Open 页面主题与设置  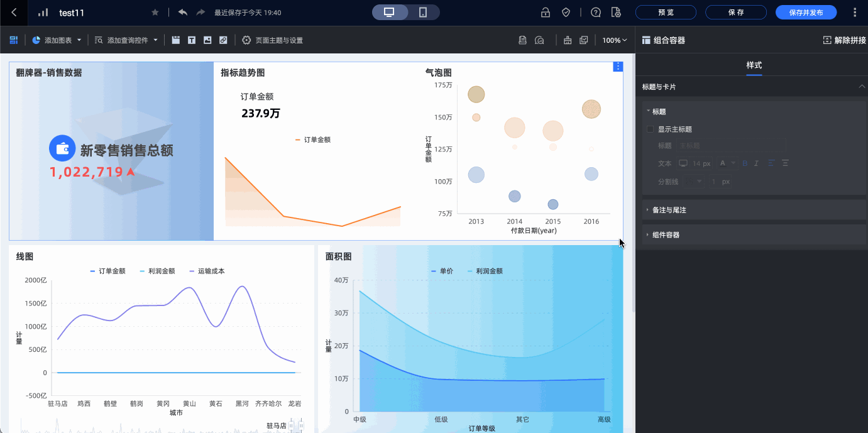point(279,40)
